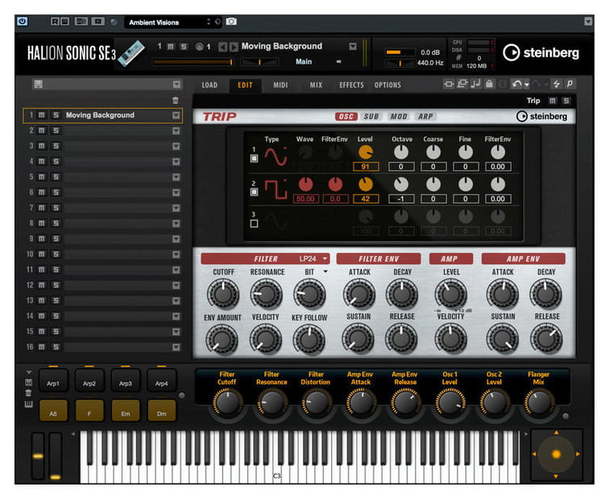Open the Ambient Visions preset selector
609x499 pixels.
pos(173,22)
